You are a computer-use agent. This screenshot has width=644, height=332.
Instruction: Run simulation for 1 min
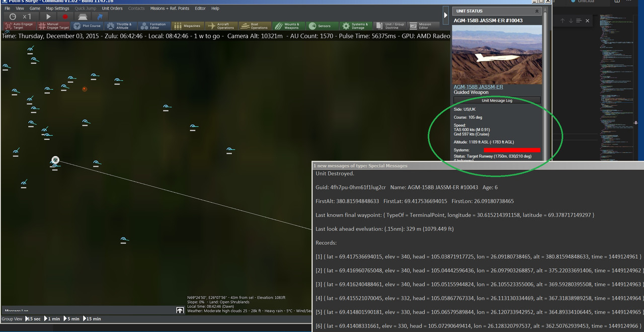(x=52, y=319)
